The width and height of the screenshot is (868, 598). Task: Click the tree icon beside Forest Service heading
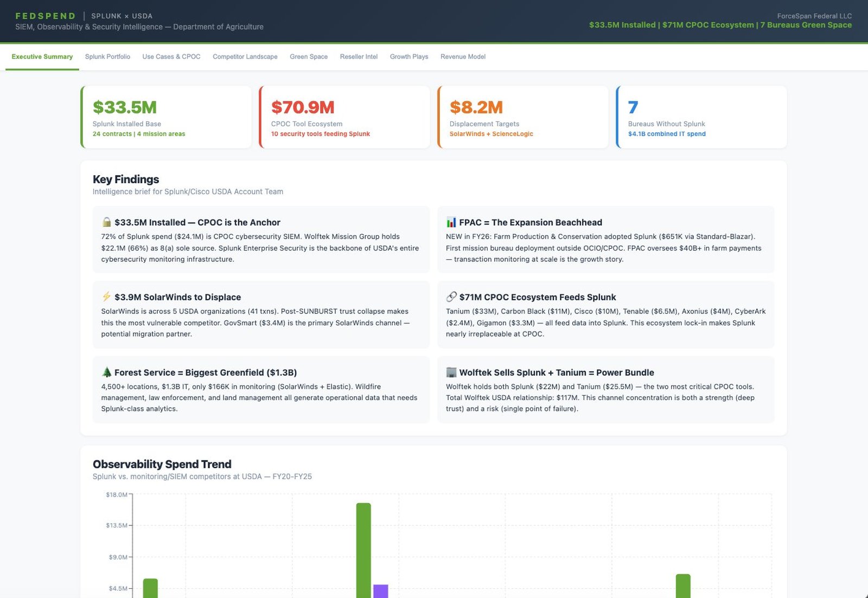(x=107, y=372)
